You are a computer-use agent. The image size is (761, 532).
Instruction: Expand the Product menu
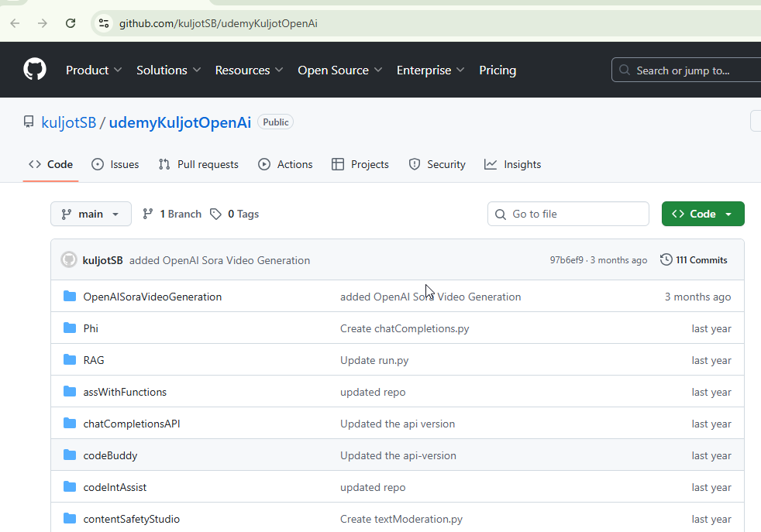tap(94, 70)
